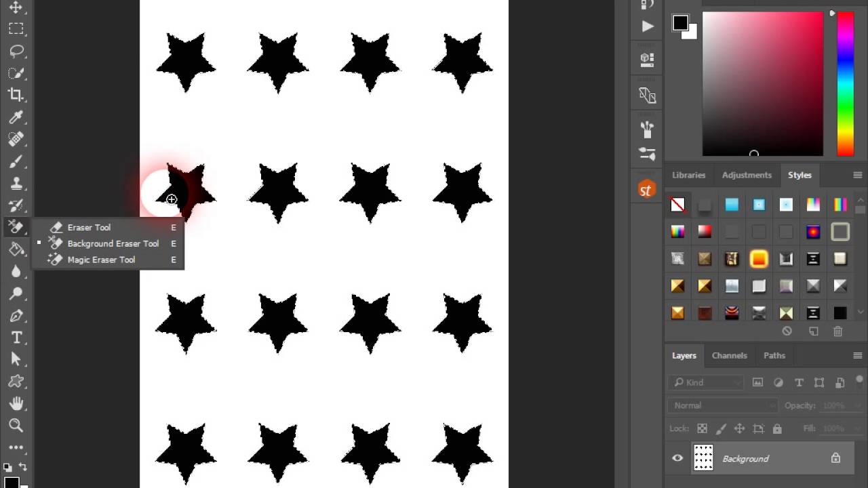The height and width of the screenshot is (488, 868).
Task: Select the Crop tool
Action: pyautogui.click(x=16, y=95)
